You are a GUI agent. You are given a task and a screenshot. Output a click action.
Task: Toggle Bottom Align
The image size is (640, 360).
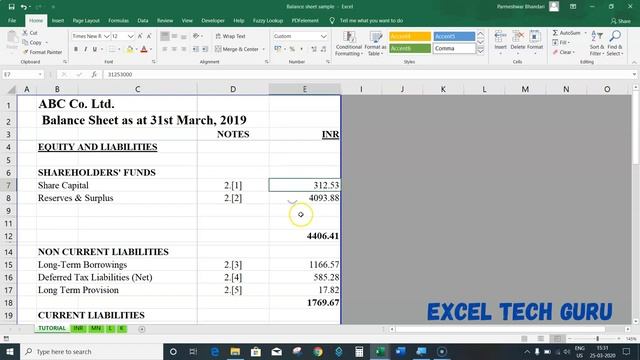coord(184,36)
